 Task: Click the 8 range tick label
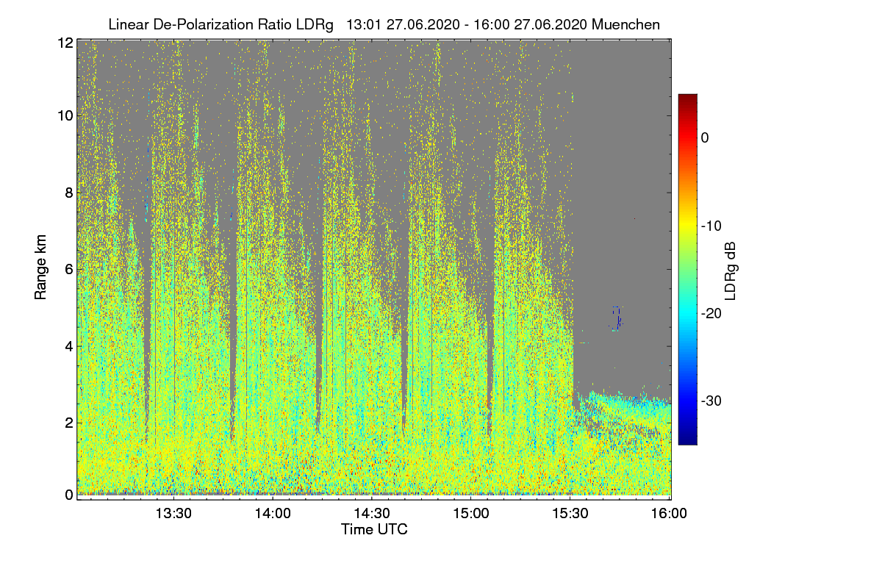69,192
